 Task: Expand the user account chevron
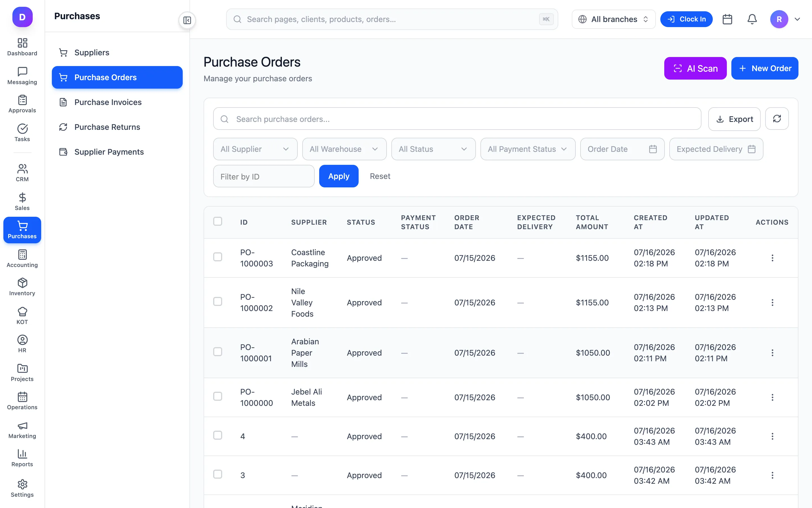(x=797, y=19)
